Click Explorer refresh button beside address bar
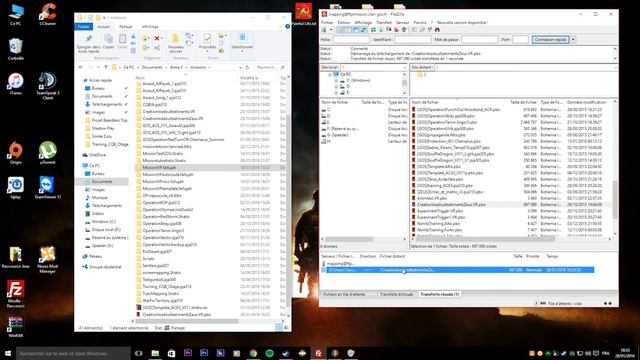The height and width of the screenshot is (360, 640). point(247,67)
